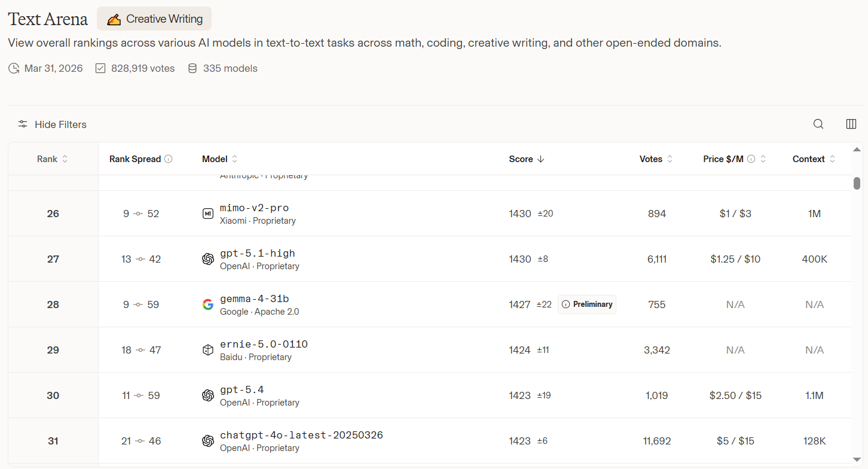Click the Text Arena page title
The width and height of the screenshot is (868, 469).
pos(48,19)
